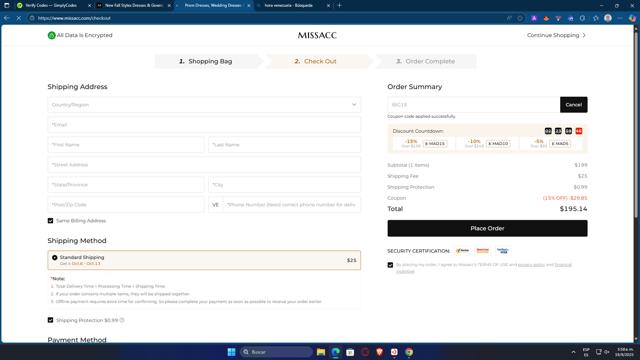Select the 2. Check Out step
This screenshot has width=640, height=360.
tap(315, 61)
